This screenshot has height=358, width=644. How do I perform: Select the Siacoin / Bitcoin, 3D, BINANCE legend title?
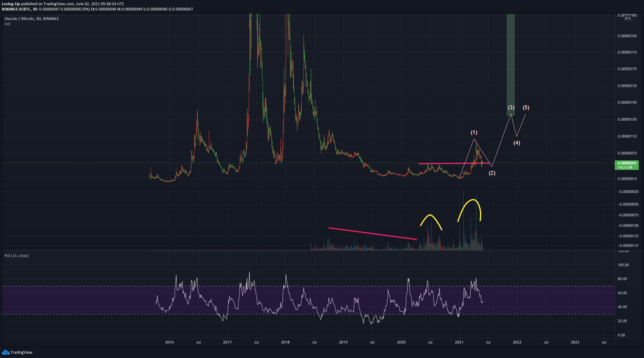(x=32, y=18)
